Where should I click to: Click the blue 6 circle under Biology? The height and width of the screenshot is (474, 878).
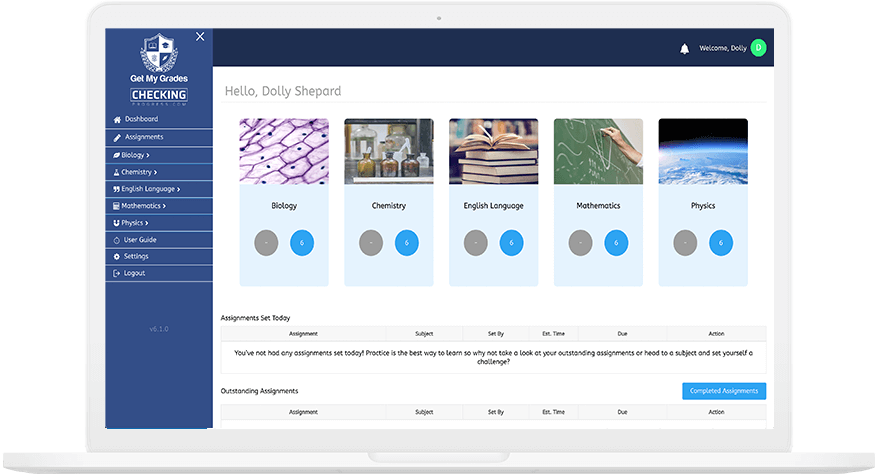[x=302, y=243]
